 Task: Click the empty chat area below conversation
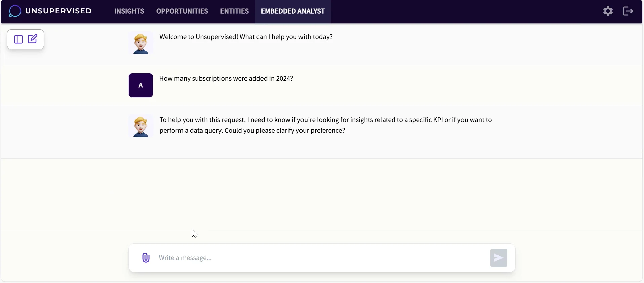click(x=322, y=194)
